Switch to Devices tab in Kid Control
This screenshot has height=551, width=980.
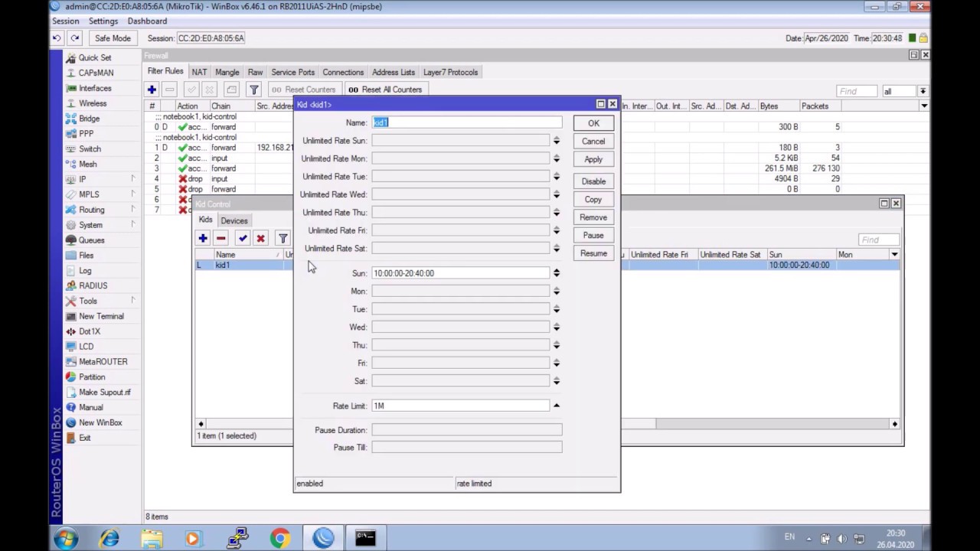(234, 220)
